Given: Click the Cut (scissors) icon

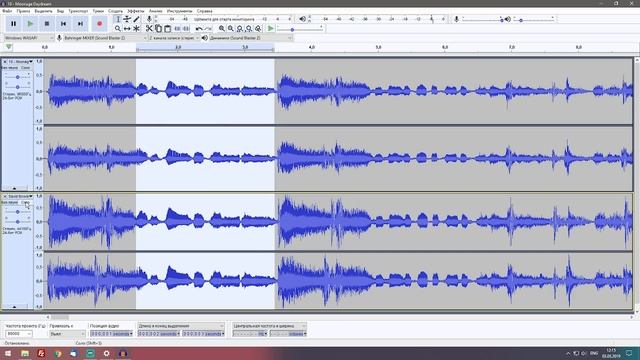Looking at the screenshot, I should click(x=149, y=29).
